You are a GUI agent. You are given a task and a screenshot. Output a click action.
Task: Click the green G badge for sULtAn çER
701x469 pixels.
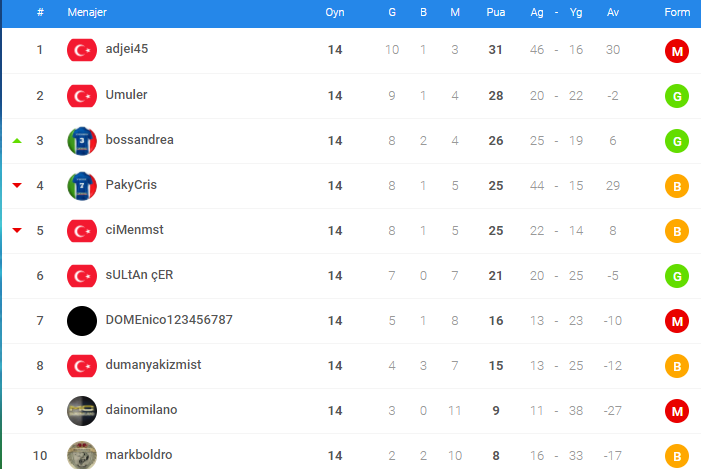pyautogui.click(x=677, y=276)
